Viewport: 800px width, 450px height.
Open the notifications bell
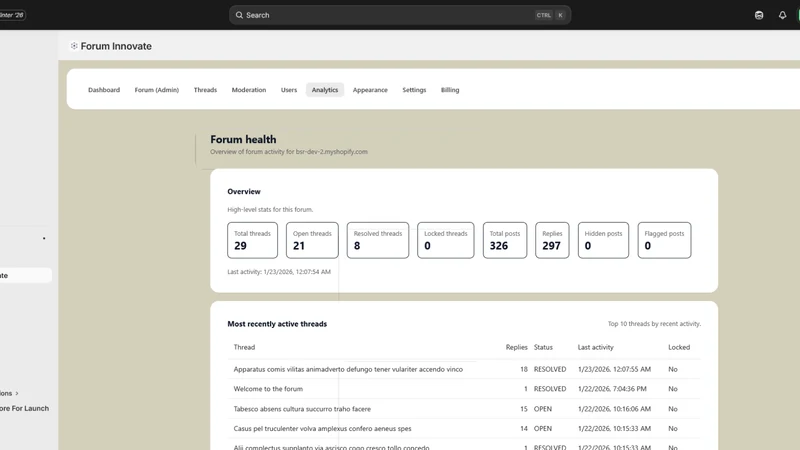tap(782, 15)
